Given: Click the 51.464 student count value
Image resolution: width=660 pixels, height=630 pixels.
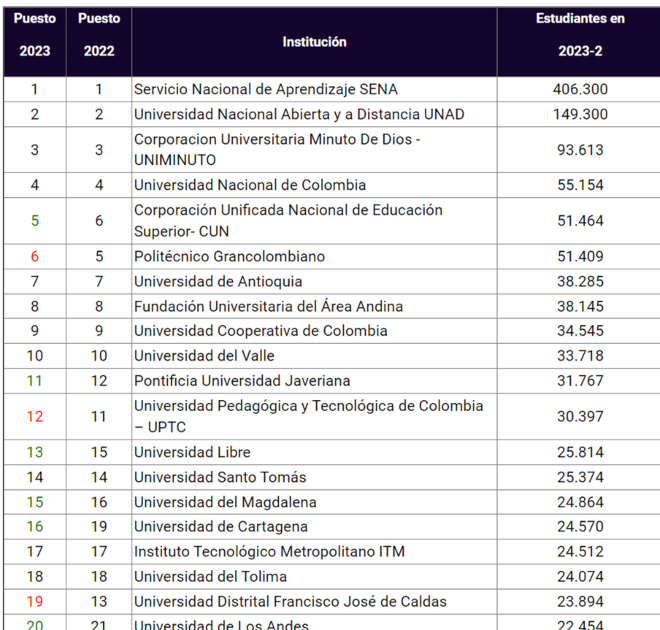Looking at the screenshot, I should pyautogui.click(x=579, y=220).
